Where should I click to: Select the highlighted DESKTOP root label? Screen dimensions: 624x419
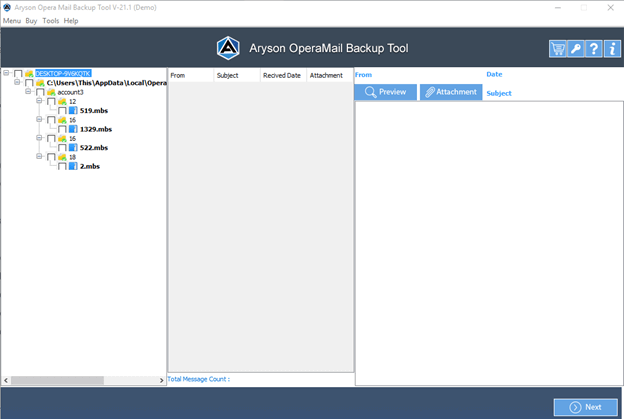pos(63,74)
